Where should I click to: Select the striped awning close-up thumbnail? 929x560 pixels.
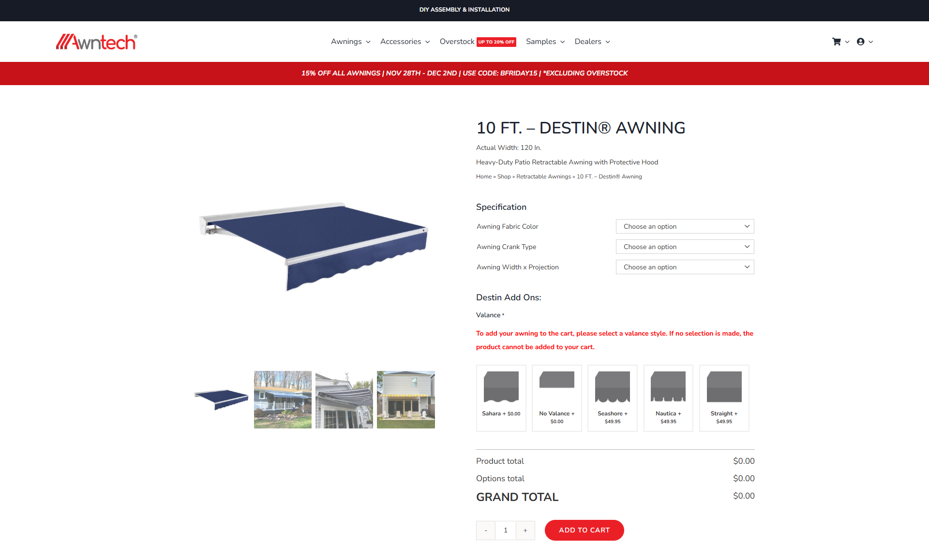pos(345,399)
